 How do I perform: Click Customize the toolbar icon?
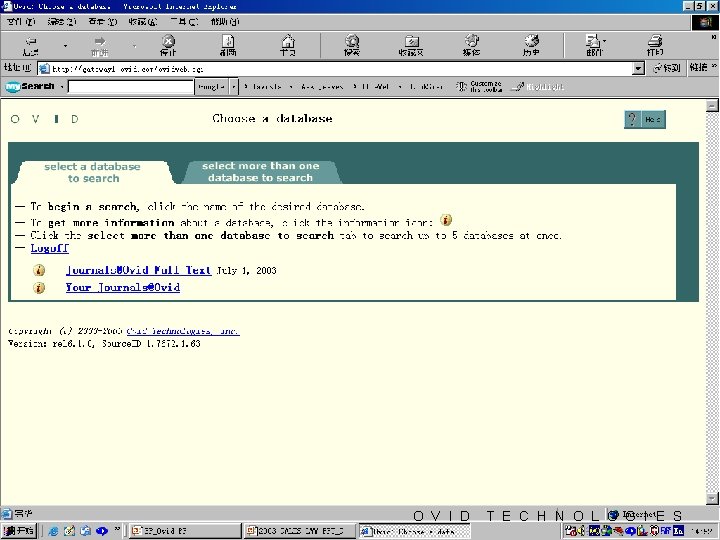(478, 86)
